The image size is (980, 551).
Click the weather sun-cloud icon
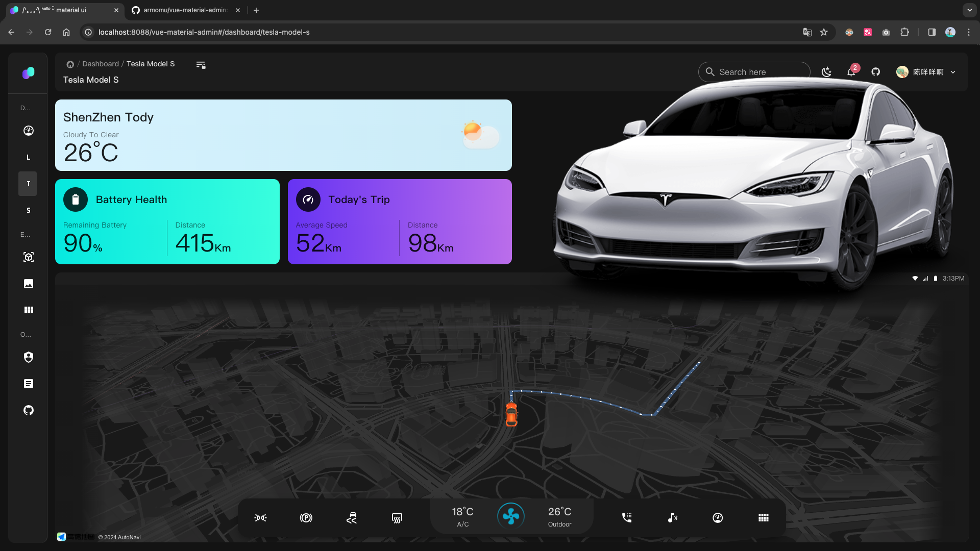pyautogui.click(x=480, y=135)
